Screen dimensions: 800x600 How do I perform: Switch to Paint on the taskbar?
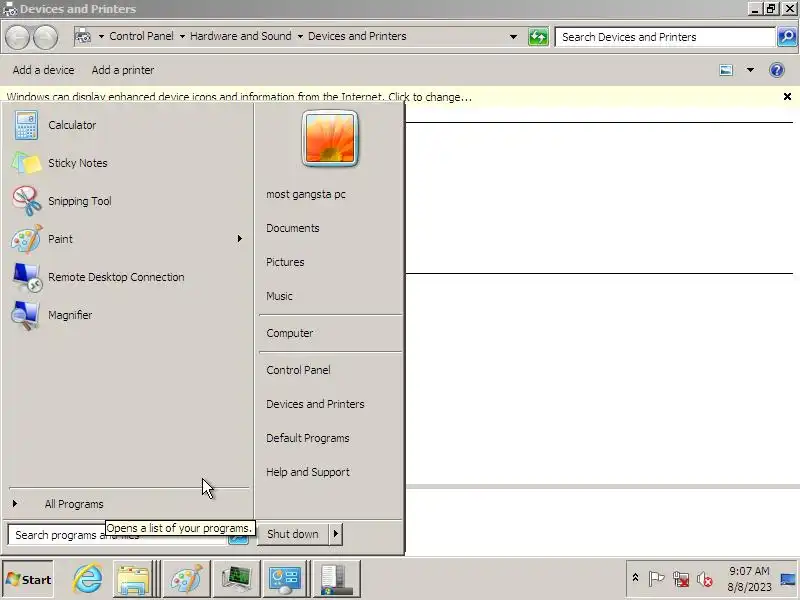[x=186, y=579]
